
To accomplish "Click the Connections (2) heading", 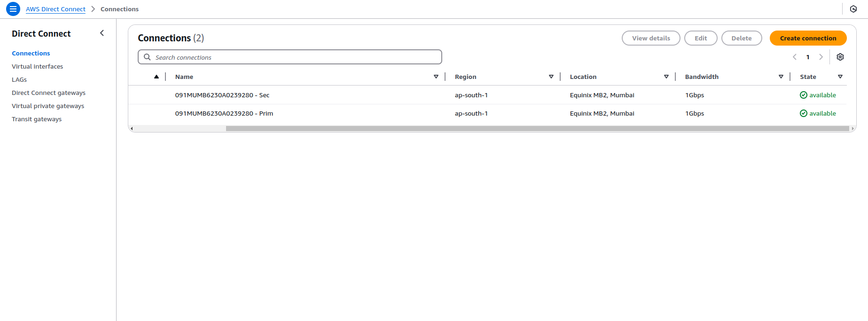I will pyautogui.click(x=171, y=38).
